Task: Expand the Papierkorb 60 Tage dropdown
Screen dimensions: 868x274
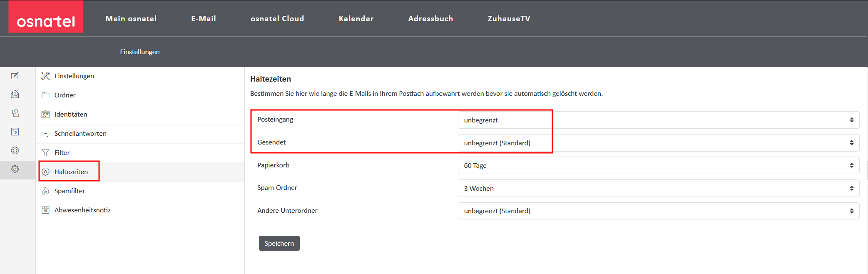Action: click(x=658, y=165)
